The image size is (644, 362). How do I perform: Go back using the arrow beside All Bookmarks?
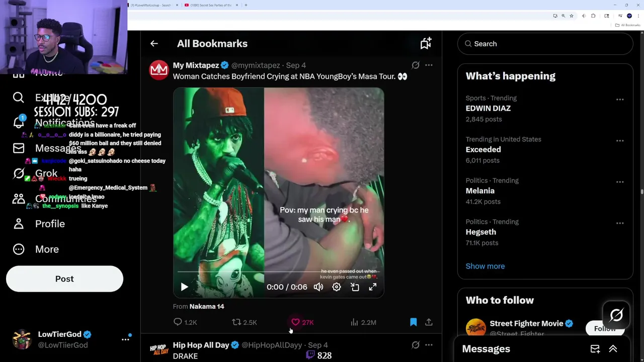(154, 44)
